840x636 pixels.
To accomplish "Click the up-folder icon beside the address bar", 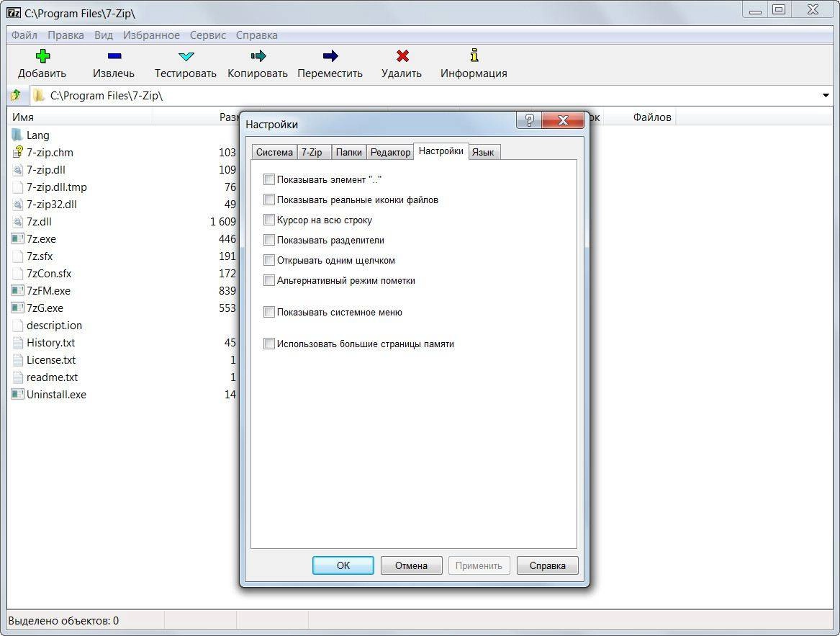I will 16,96.
